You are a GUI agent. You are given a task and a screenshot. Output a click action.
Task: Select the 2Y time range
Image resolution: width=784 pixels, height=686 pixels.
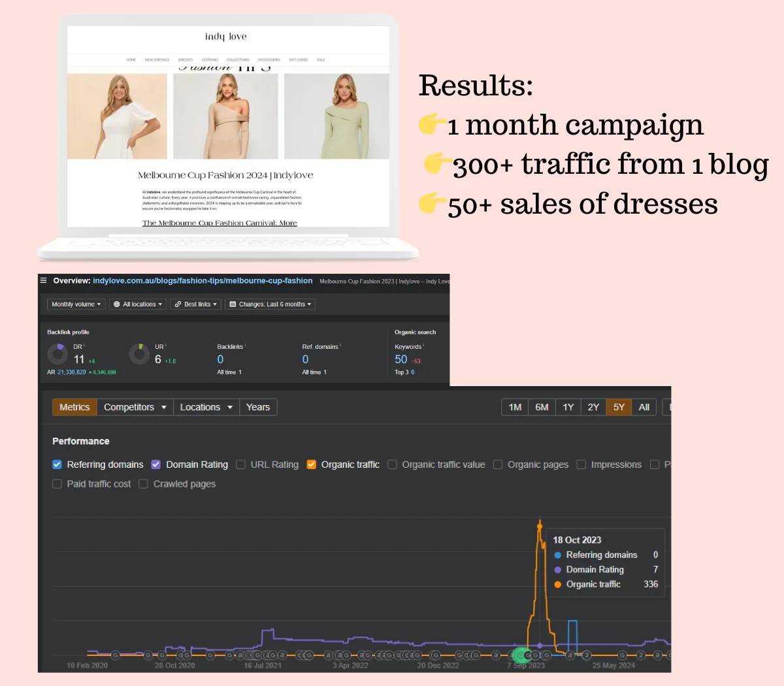(x=593, y=407)
